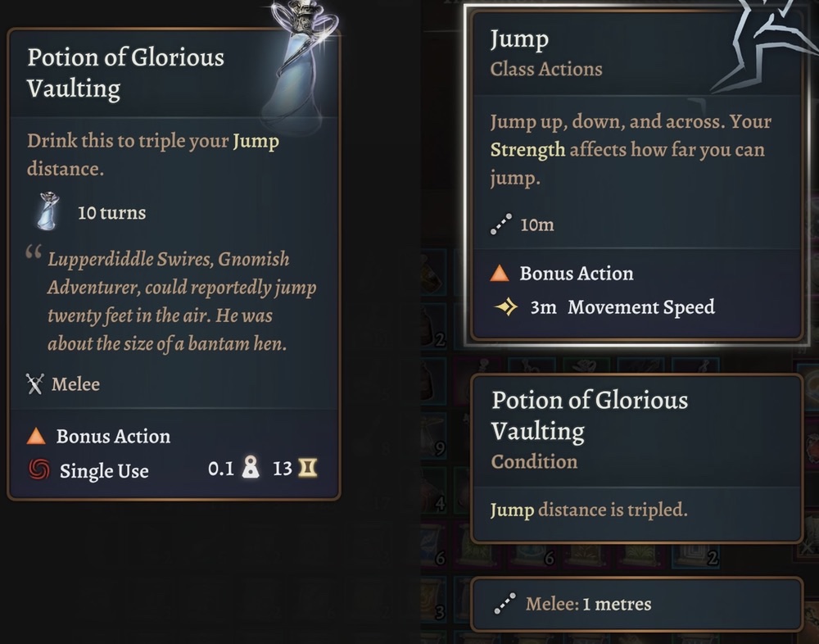This screenshot has width=819, height=644.
Task: Click the weight icon next to 0.1
Action: (x=251, y=469)
